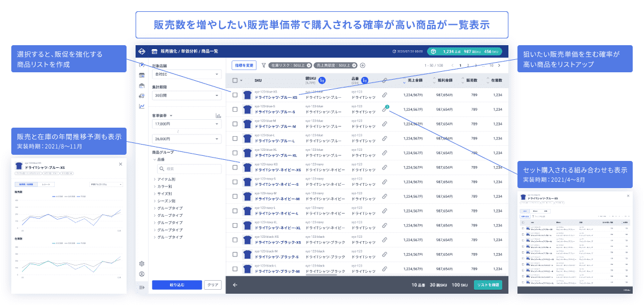Click the back arrow in the bottom bar
Viewport: 644px width, 305px height.
[235, 285]
